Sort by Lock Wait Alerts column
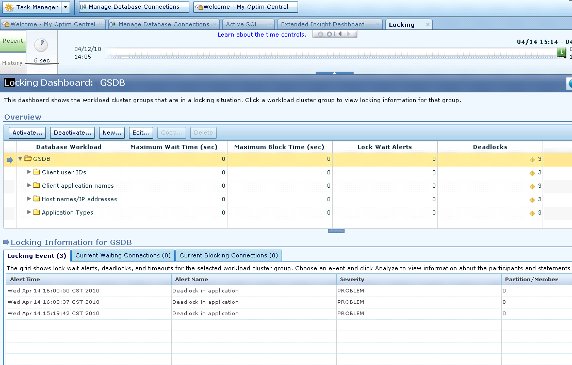The height and width of the screenshot is (365, 572). pos(384,147)
